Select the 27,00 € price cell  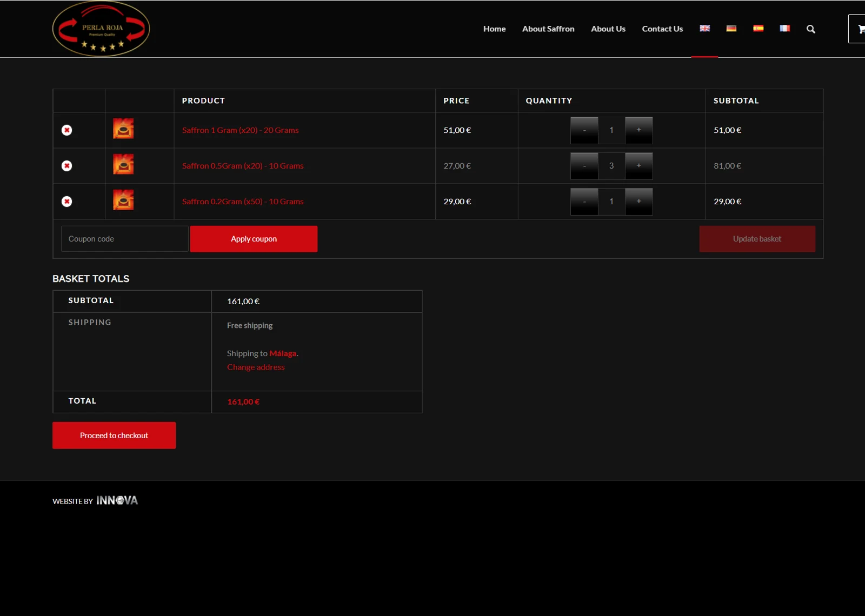click(457, 166)
